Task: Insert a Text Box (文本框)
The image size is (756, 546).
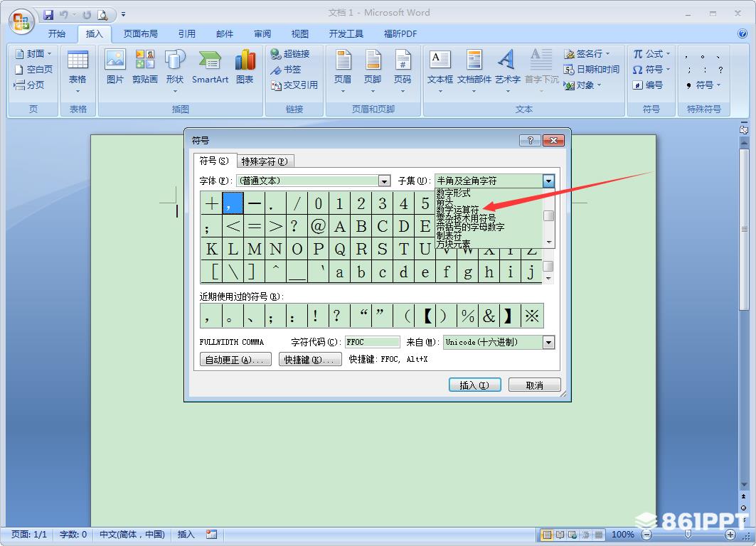Action: coord(440,70)
